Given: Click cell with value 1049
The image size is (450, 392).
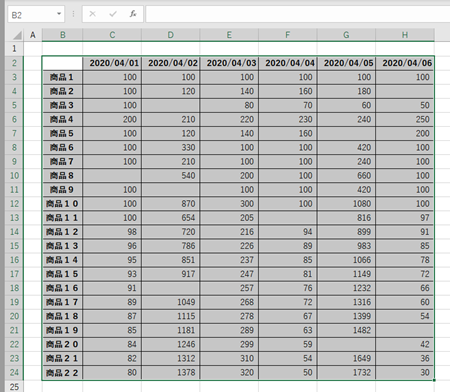Looking at the screenshot, I should click(171, 302).
